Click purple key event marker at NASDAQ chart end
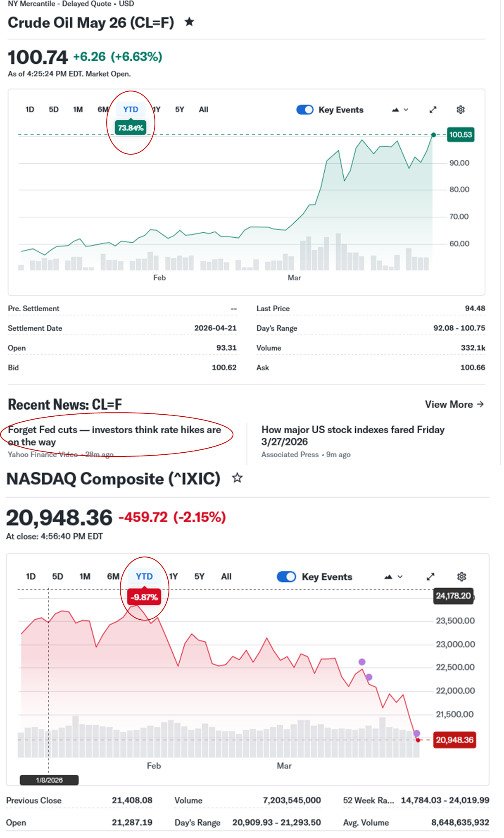504x838 pixels. pos(417,733)
